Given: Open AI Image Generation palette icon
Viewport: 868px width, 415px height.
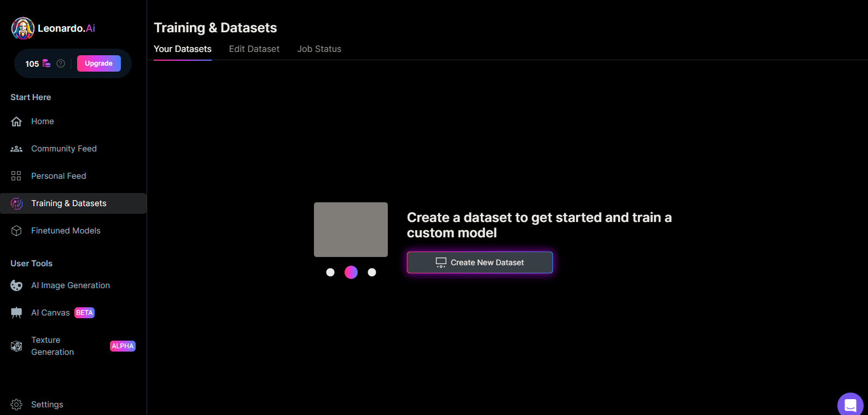Looking at the screenshot, I should pos(16,285).
